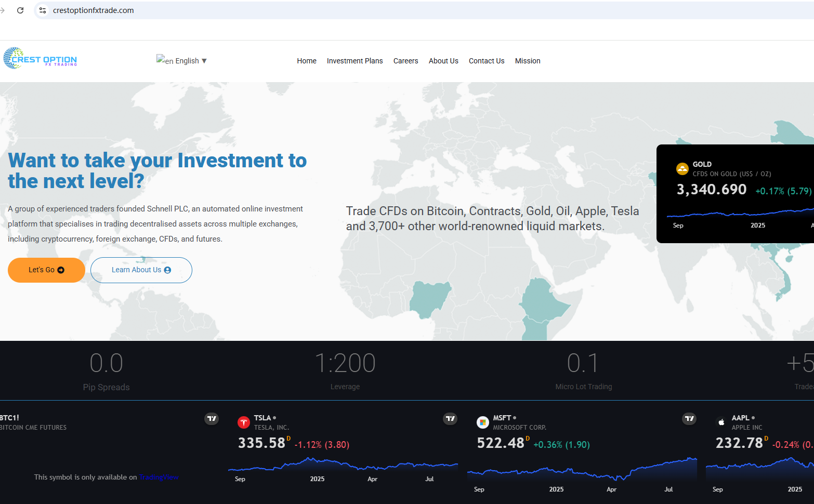The image size is (814, 504).
Task: Click the orange Let's Go button
Action: (46, 270)
